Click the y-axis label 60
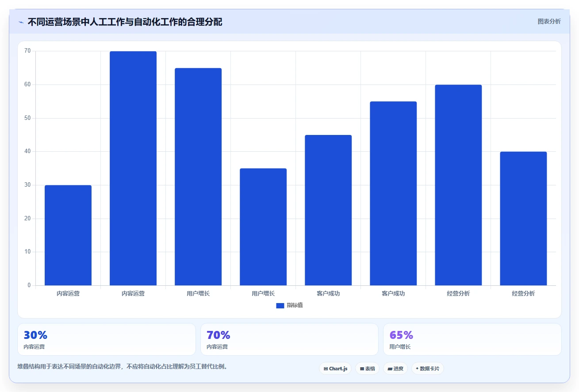This screenshot has height=392, width=579. [27, 85]
